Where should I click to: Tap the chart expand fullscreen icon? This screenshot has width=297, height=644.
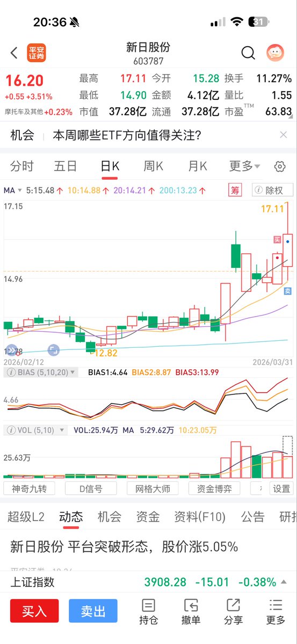pos(53,350)
